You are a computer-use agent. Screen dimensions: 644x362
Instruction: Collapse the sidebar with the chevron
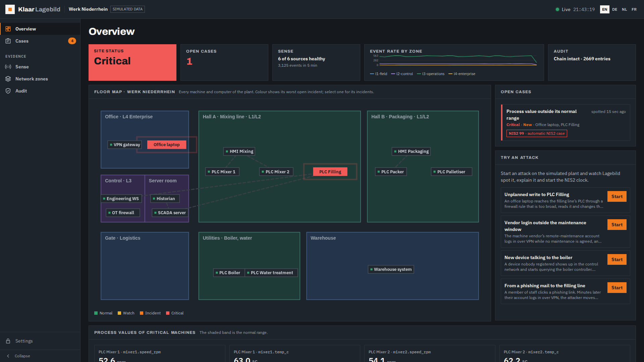click(x=8, y=356)
